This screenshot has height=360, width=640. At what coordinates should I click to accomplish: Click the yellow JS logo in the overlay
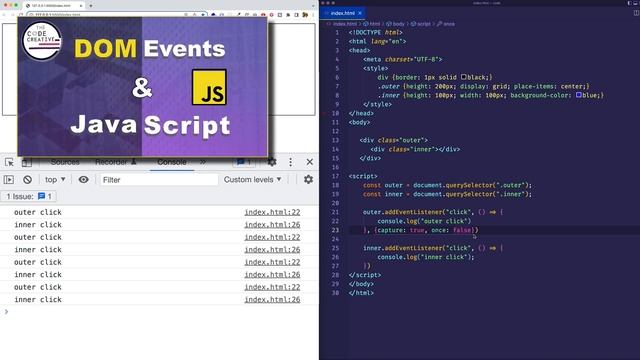click(x=209, y=87)
